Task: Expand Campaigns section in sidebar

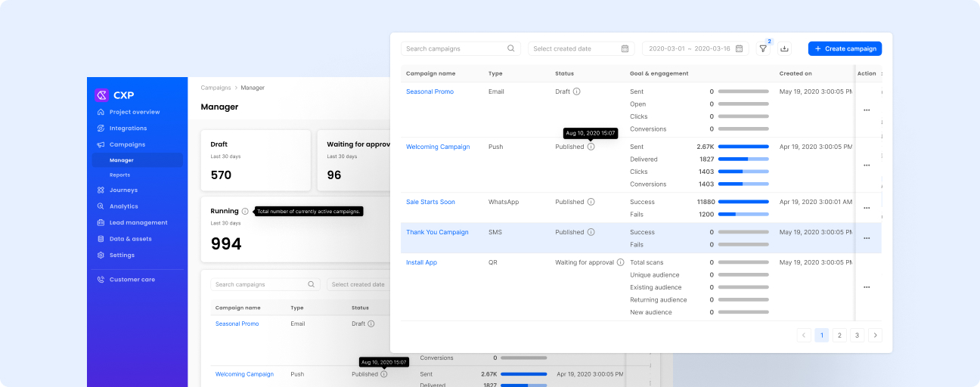Action: click(127, 144)
